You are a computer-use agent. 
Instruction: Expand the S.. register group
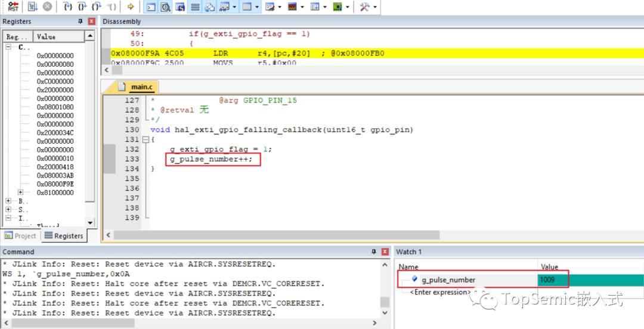[8, 209]
